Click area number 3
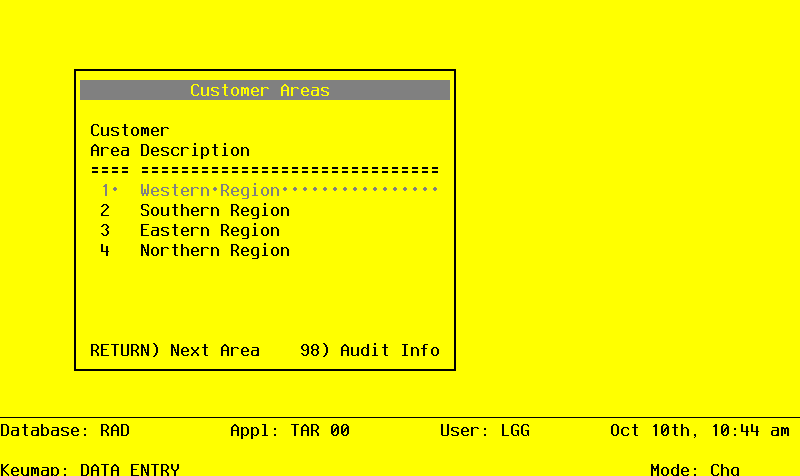This screenshot has width=800, height=476. pos(105,230)
